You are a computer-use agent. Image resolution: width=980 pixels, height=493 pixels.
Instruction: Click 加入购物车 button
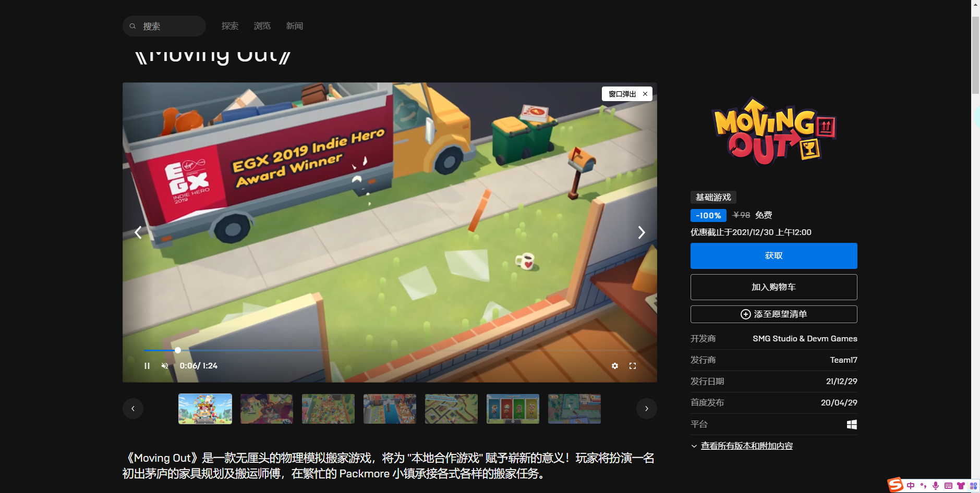coord(773,287)
